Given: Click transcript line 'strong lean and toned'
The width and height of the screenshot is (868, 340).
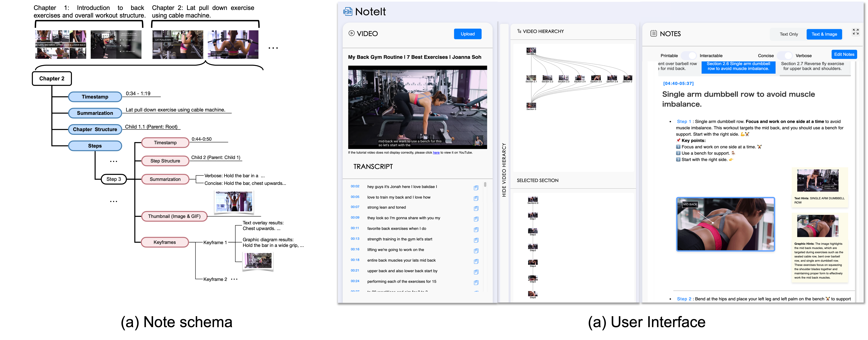Looking at the screenshot, I should [387, 208].
